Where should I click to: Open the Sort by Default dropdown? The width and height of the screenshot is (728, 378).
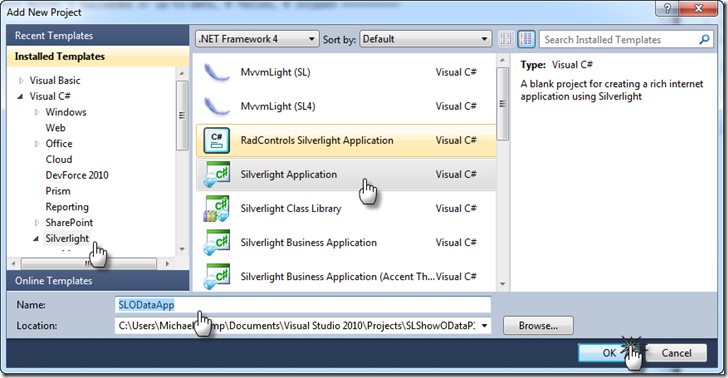[x=426, y=39]
